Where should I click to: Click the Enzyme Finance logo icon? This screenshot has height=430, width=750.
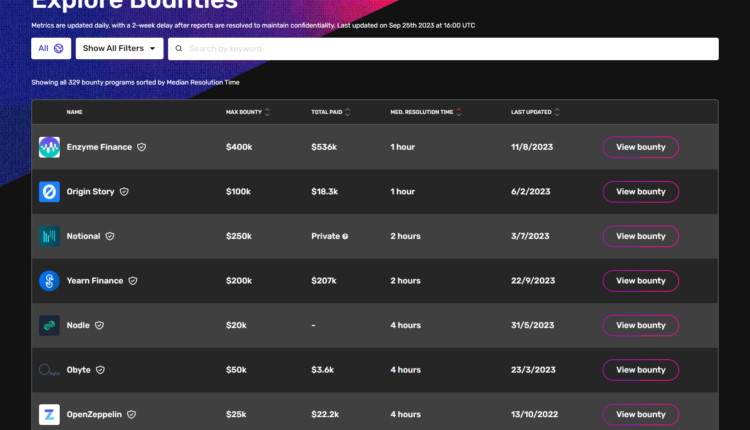(x=49, y=147)
